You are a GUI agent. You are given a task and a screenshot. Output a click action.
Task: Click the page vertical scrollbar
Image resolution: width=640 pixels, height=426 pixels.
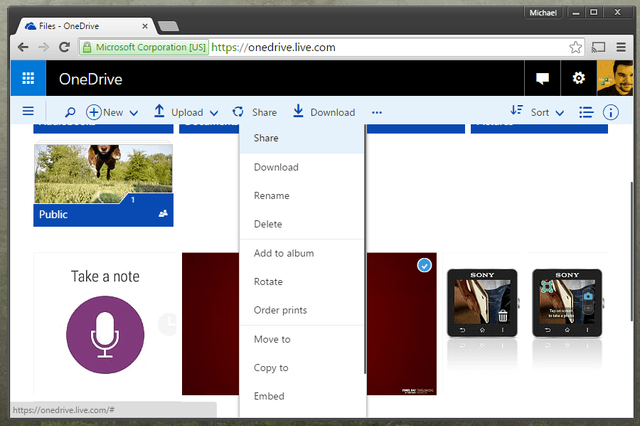[632, 251]
